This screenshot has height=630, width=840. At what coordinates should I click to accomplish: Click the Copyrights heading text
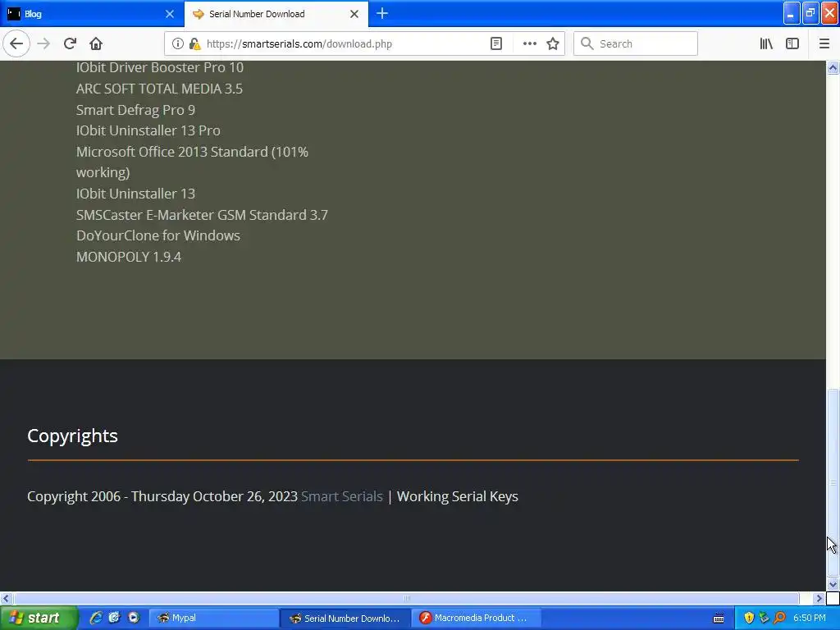[x=72, y=436]
